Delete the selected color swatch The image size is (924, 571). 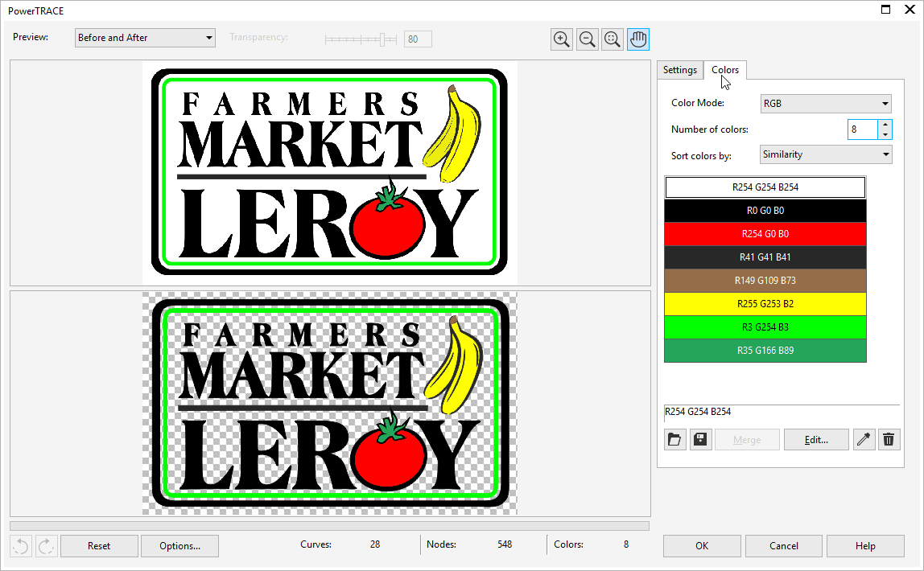(889, 439)
